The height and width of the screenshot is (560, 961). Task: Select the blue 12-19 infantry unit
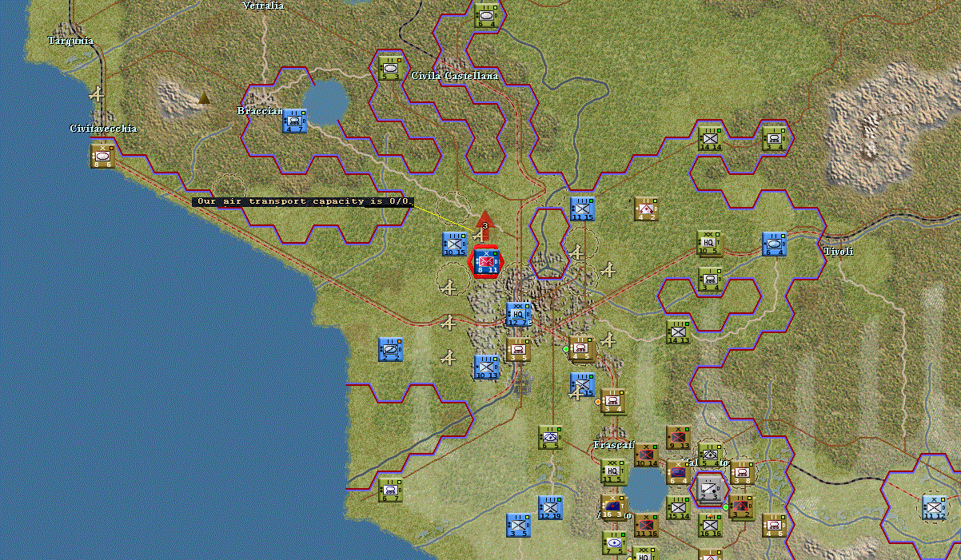tap(551, 507)
